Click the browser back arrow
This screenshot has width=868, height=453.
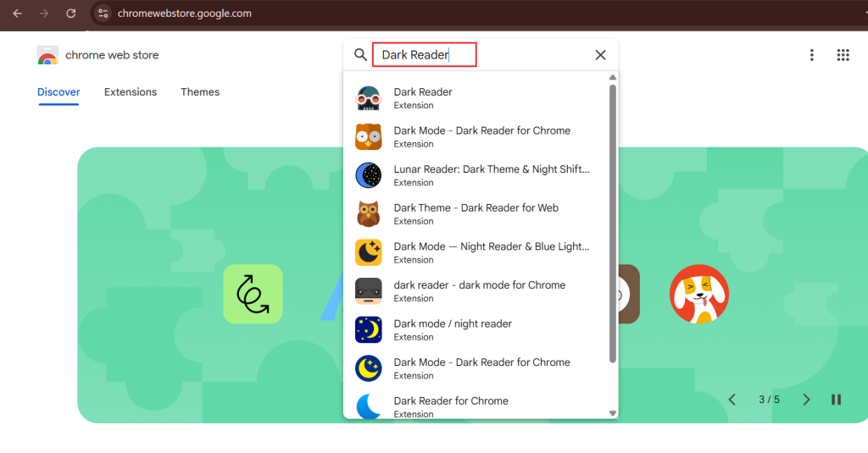click(x=18, y=14)
